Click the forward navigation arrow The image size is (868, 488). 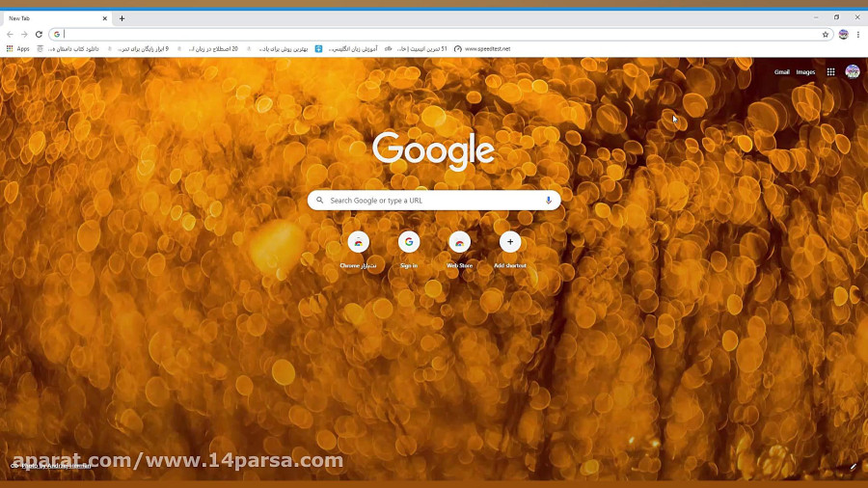point(24,35)
